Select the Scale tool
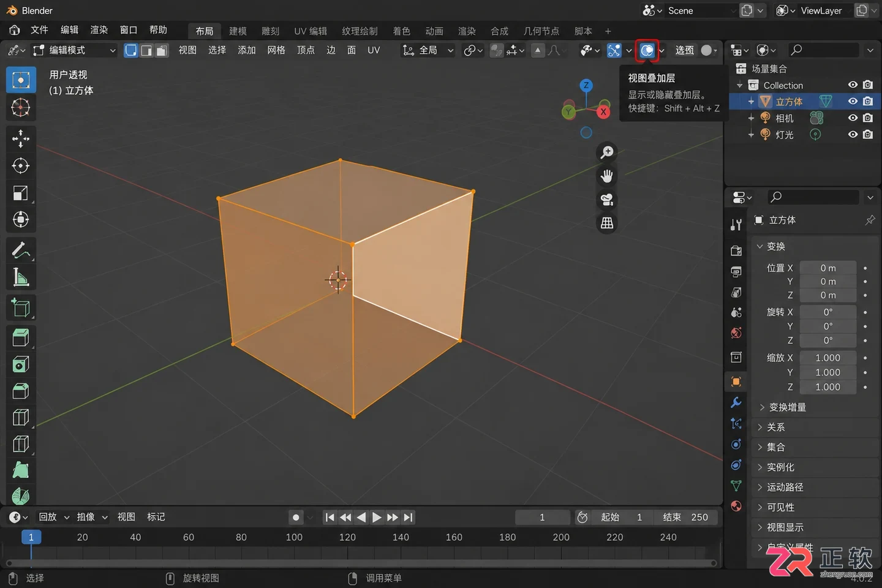 (21, 192)
